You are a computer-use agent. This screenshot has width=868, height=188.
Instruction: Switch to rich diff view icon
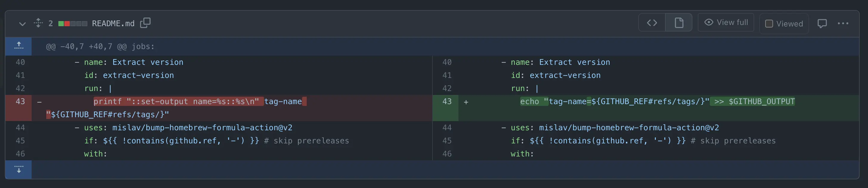(679, 23)
